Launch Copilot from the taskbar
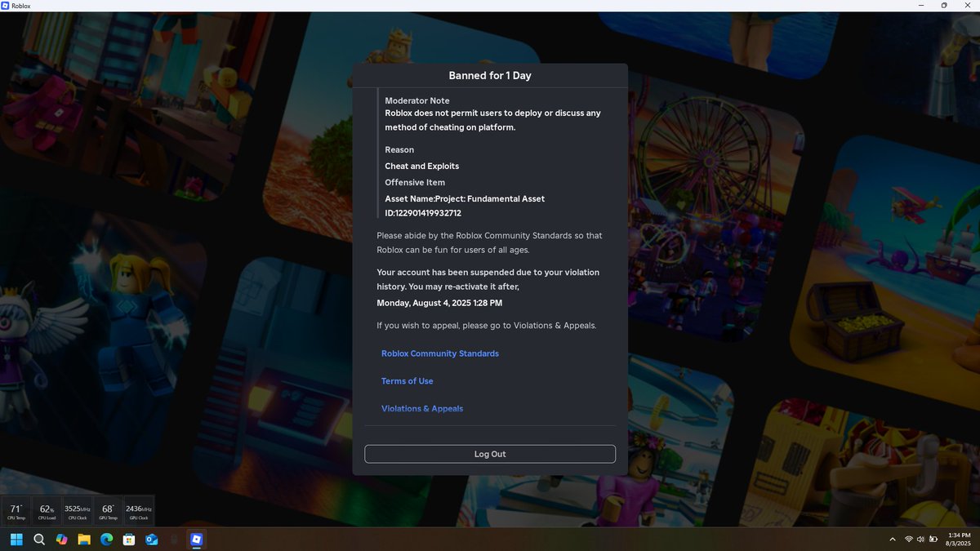980x551 pixels. 61,540
